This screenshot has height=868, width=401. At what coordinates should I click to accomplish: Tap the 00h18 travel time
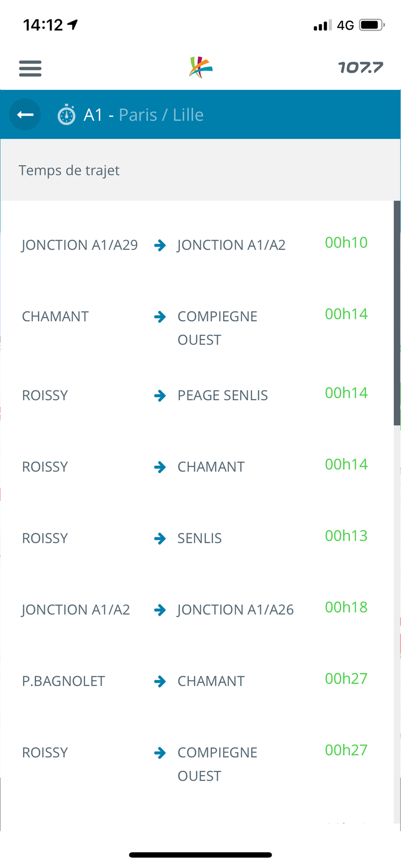pos(346,607)
